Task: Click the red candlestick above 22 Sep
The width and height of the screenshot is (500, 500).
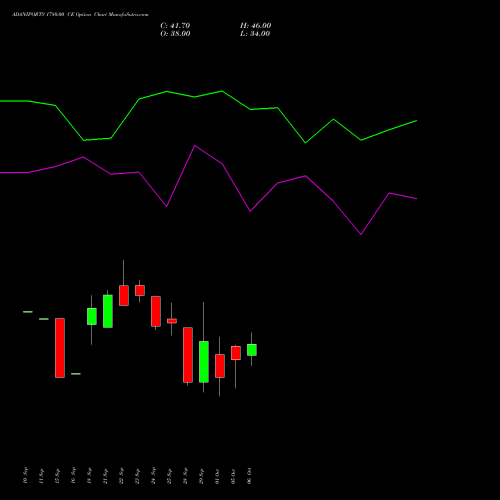Action: [x=124, y=295]
